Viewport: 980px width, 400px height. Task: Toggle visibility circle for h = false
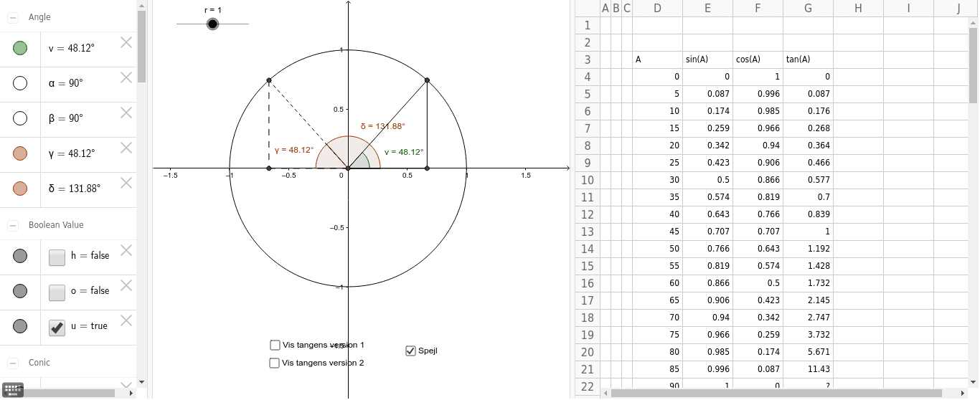[20, 256]
